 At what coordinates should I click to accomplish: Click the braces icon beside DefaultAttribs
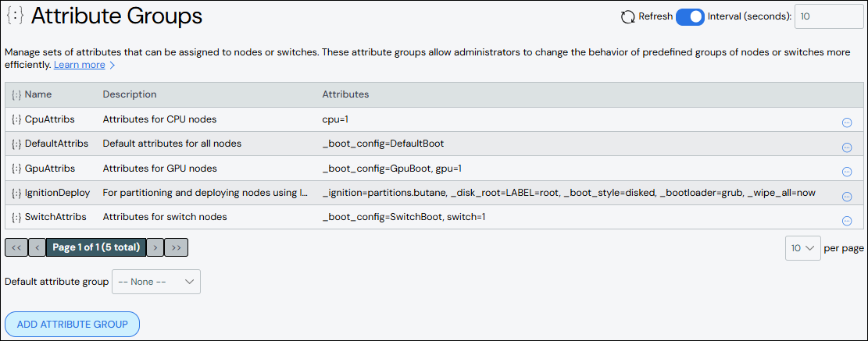tap(16, 144)
